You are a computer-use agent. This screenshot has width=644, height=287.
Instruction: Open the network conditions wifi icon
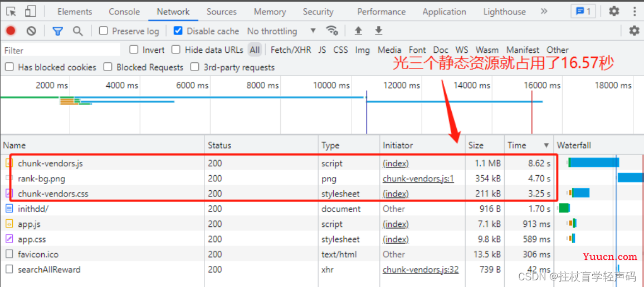click(x=332, y=31)
